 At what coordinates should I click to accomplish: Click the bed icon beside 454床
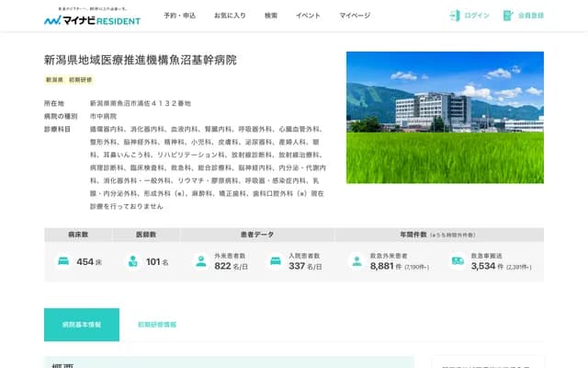[63, 261]
